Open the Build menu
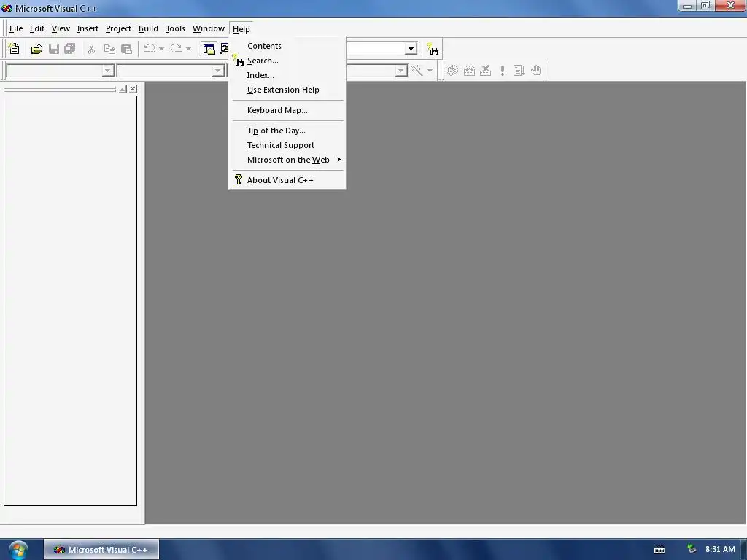Image resolution: width=747 pixels, height=560 pixels. point(148,28)
